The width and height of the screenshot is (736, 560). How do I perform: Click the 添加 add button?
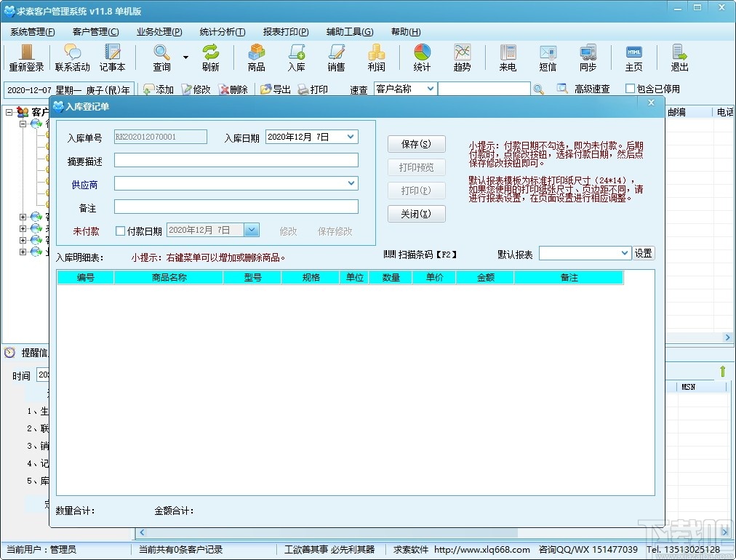coord(159,89)
